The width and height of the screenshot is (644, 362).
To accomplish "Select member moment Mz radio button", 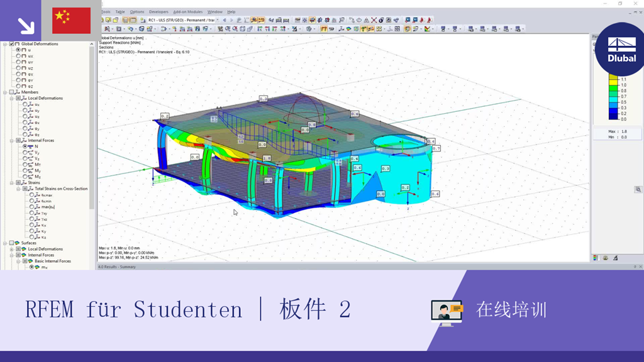I will (x=25, y=177).
